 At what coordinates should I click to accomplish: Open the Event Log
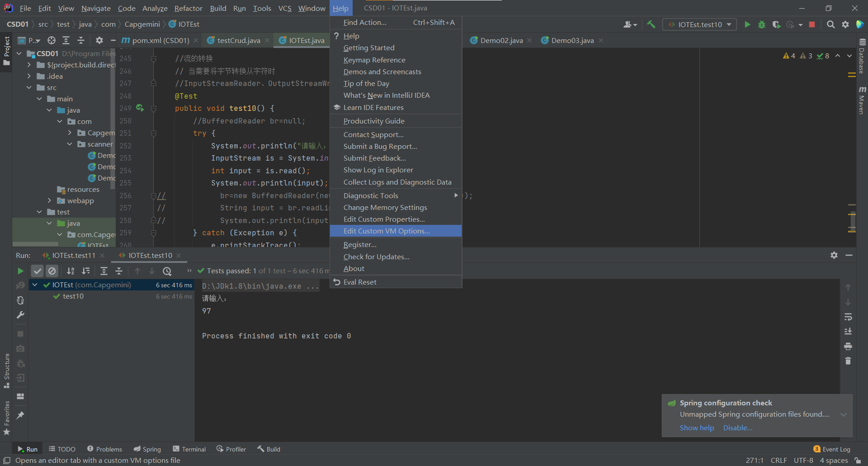pos(831,449)
